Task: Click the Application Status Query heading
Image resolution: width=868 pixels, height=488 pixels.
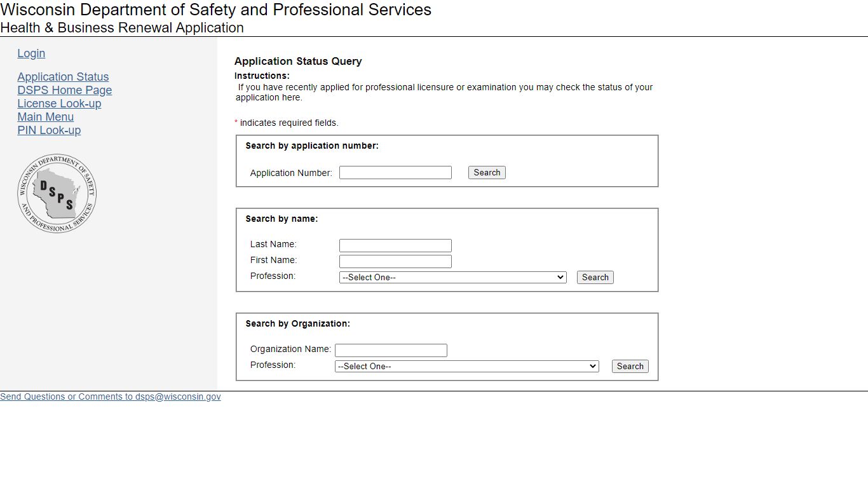Action: click(x=298, y=61)
